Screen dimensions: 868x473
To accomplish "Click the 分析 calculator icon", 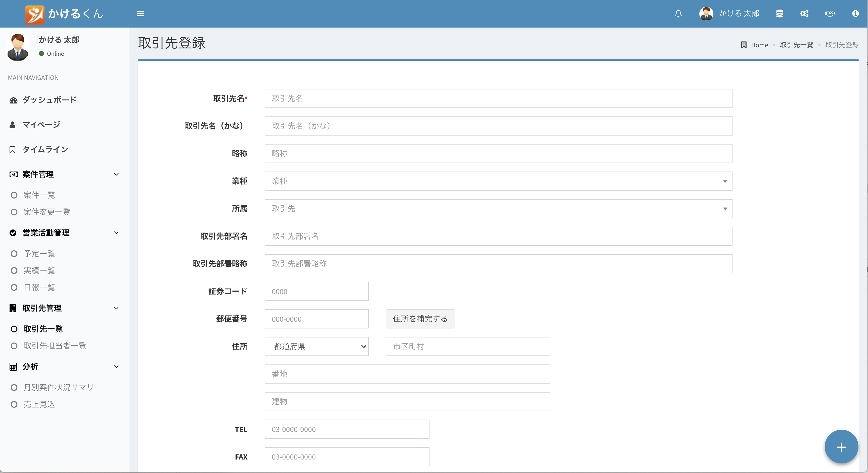I will coord(13,367).
